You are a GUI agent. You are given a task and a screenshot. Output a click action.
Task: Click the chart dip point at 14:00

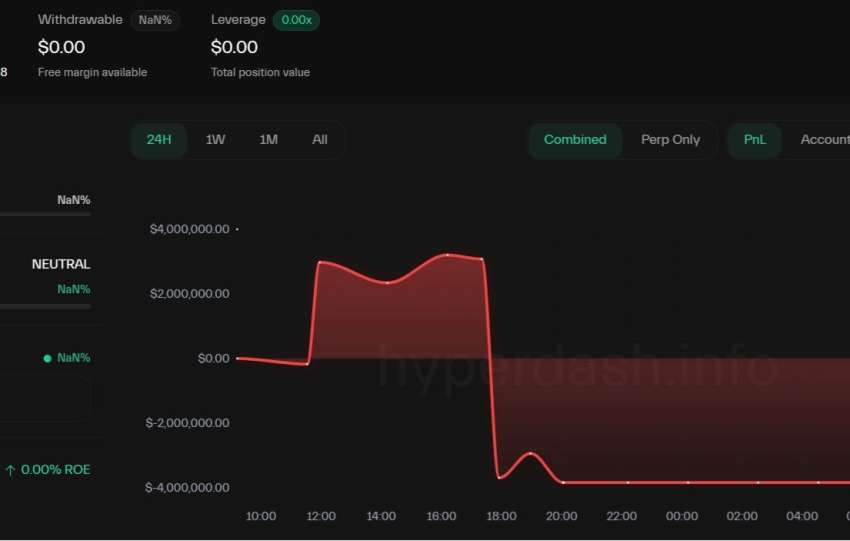[x=388, y=283]
